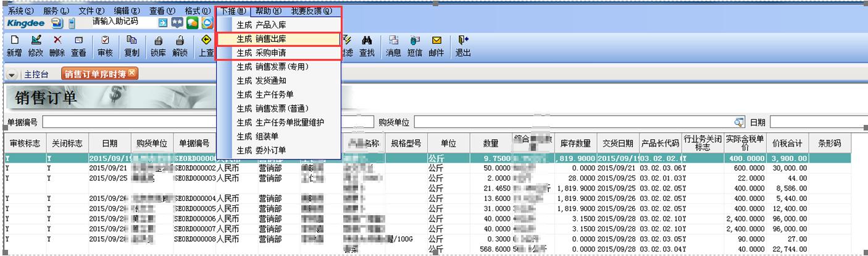Image resolution: width=868 pixels, height=256 pixels.
Task: Open the 编辑(E) menu
Action: [x=127, y=11]
